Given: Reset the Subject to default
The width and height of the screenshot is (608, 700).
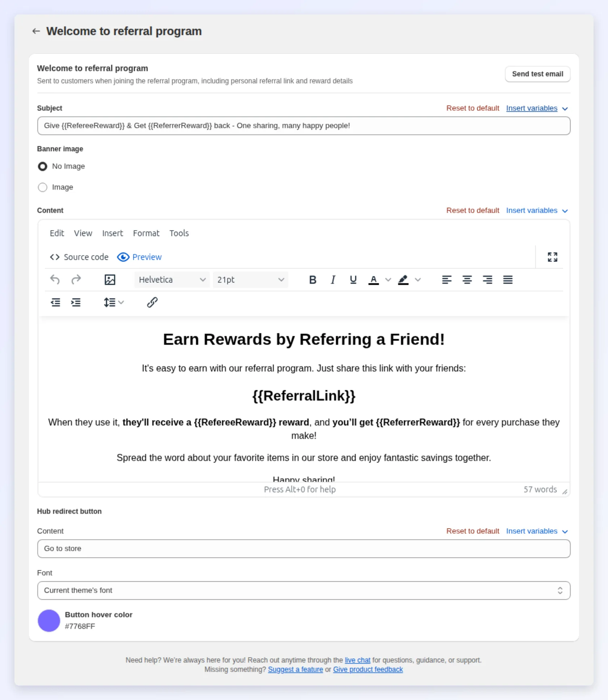Looking at the screenshot, I should click(x=473, y=108).
